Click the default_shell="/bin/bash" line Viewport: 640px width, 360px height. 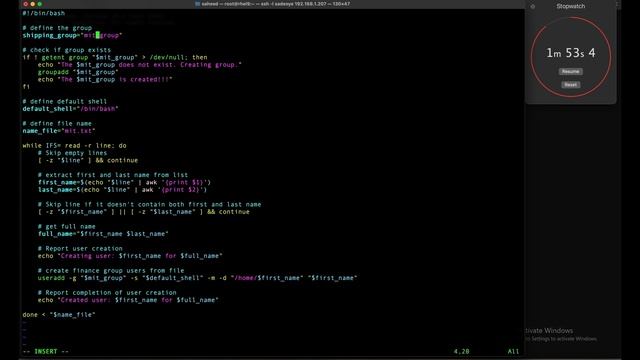click(70, 109)
